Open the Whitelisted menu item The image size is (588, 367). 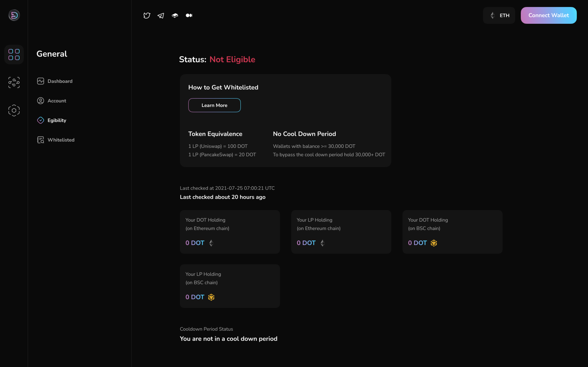coord(56,140)
